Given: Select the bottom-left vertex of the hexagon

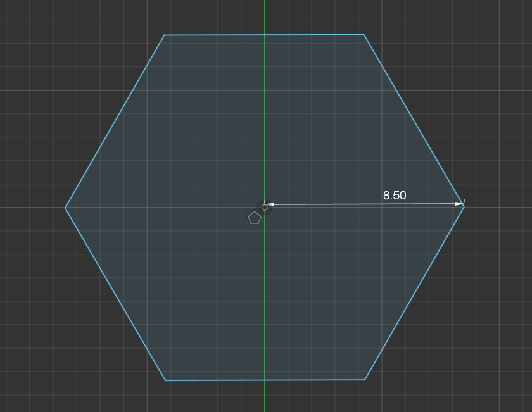Looking at the screenshot, I should coord(165,380).
